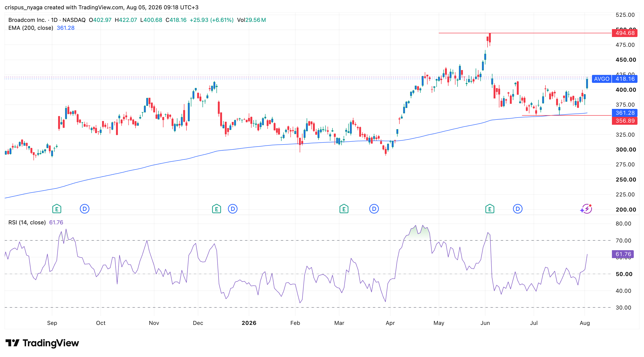
Task: Click the 30.00 RSI axis tick
Action: tap(624, 308)
